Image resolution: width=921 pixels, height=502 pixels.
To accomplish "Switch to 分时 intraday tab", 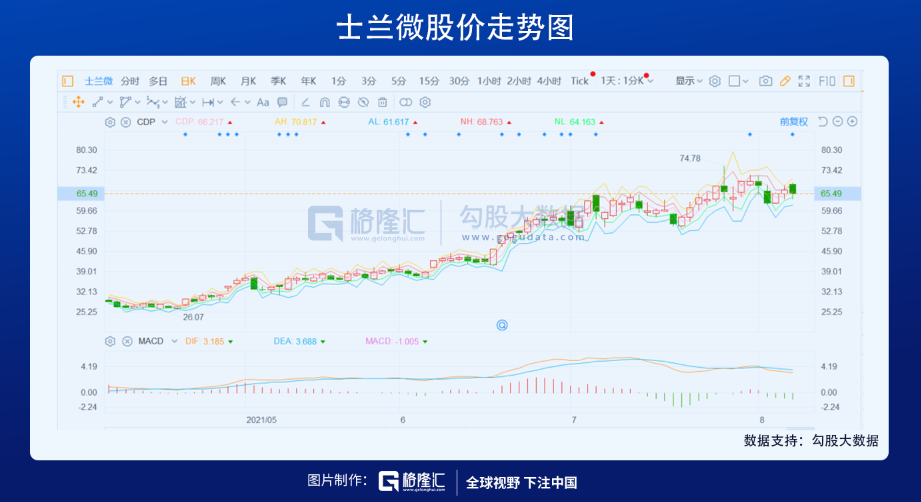I will pos(130,81).
